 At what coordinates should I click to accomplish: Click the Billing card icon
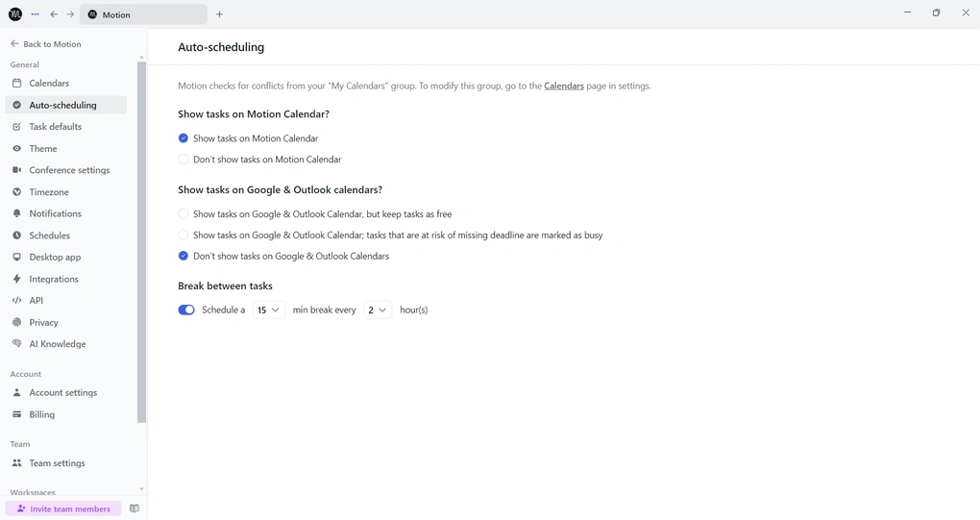coord(17,414)
